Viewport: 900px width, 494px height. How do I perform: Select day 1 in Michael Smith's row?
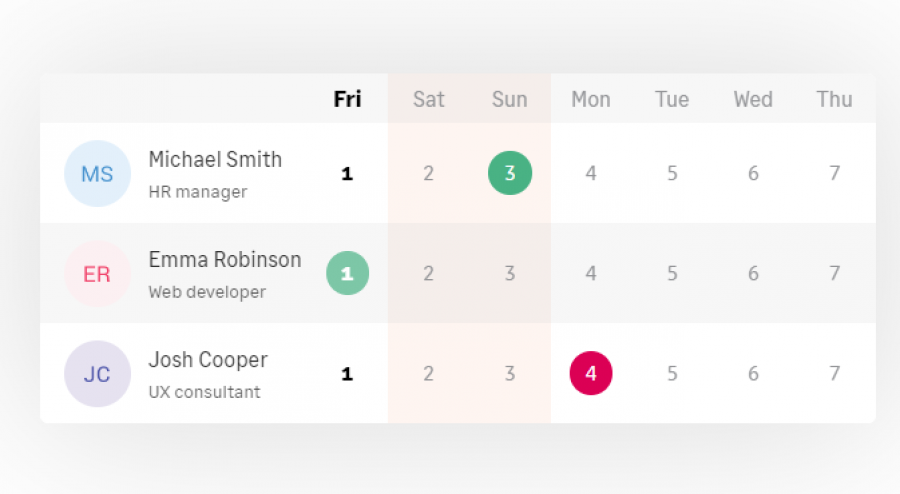tap(347, 173)
